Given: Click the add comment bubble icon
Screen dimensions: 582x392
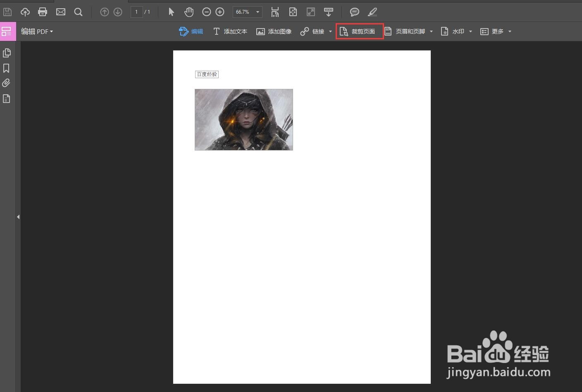Looking at the screenshot, I should coord(354,12).
